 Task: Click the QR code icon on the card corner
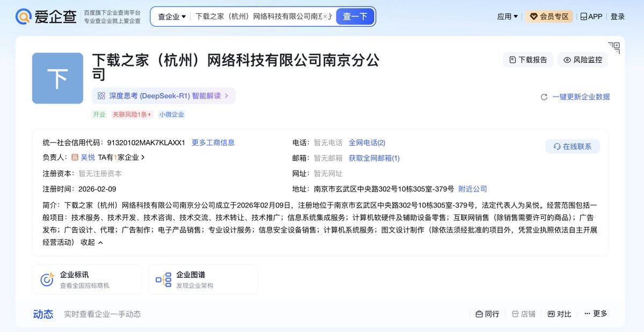click(614, 47)
